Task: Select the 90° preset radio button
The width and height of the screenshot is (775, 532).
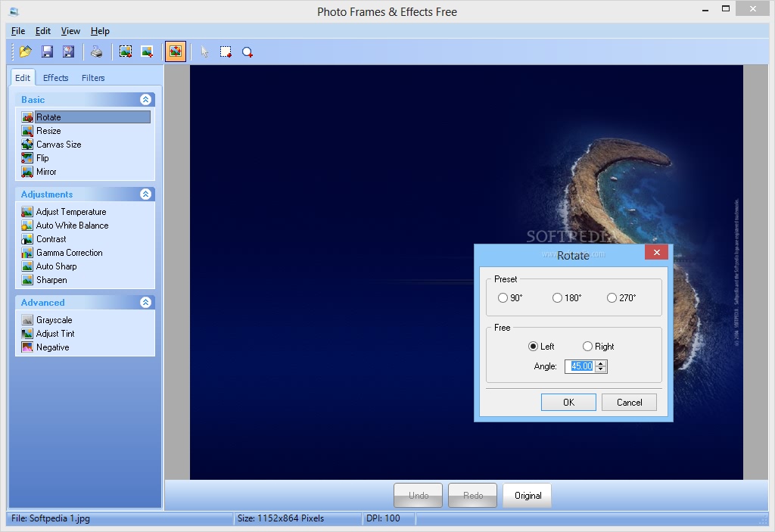Action: (x=503, y=297)
